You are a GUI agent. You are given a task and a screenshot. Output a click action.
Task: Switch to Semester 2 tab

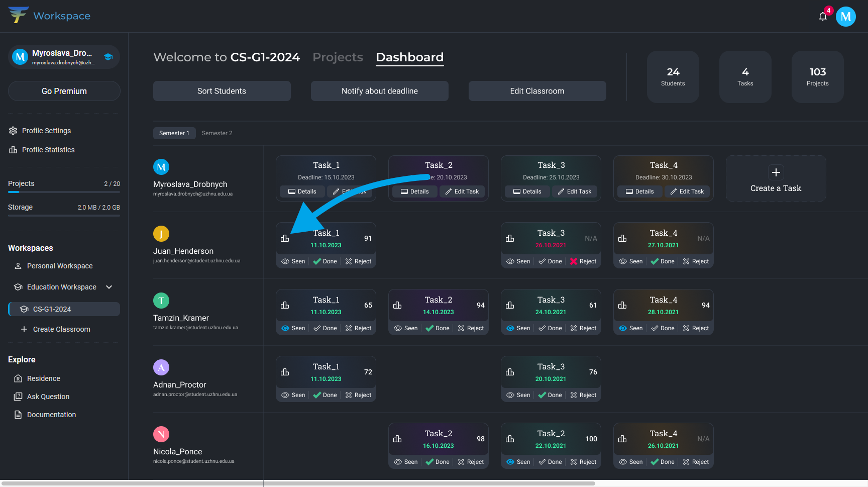(x=217, y=133)
